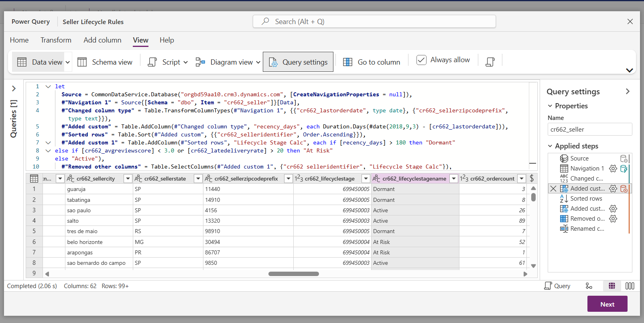Open the Home tab
The image size is (644, 323).
tap(19, 40)
